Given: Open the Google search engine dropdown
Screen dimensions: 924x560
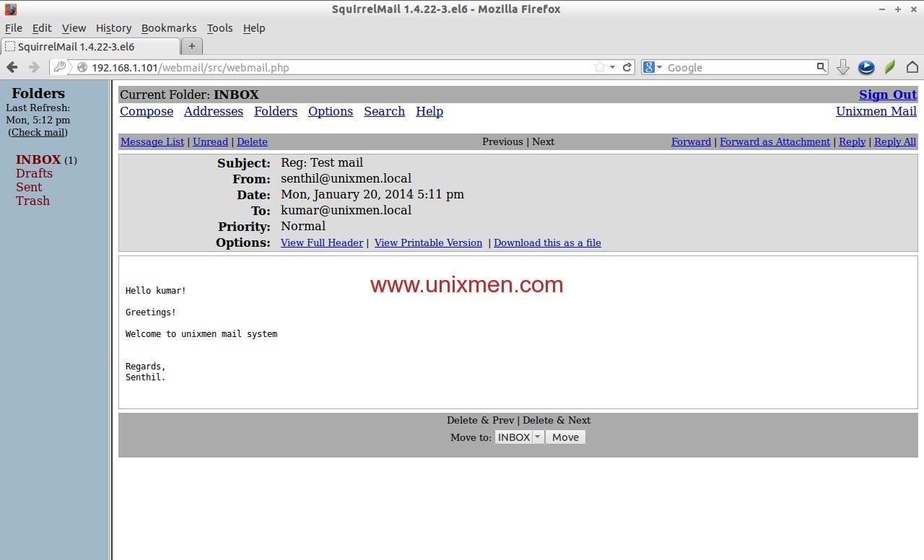Looking at the screenshot, I should [653, 67].
